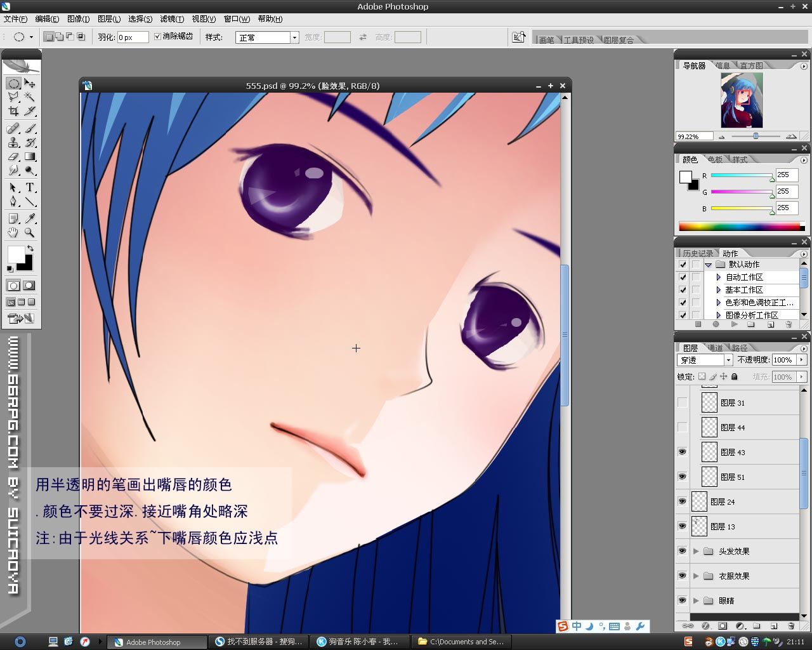The image size is (812, 650).
Task: Switch to the 通道 (Channels) tab
Action: pyautogui.click(x=715, y=348)
